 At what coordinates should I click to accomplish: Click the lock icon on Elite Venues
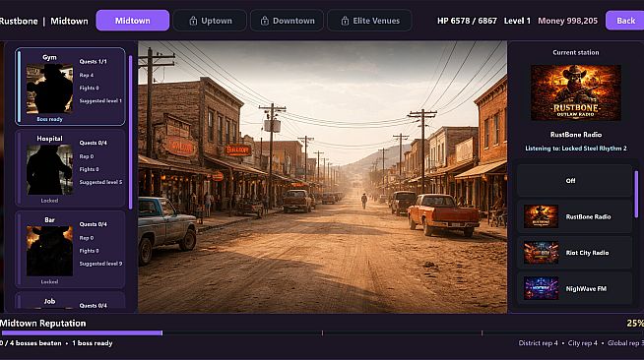coord(345,21)
